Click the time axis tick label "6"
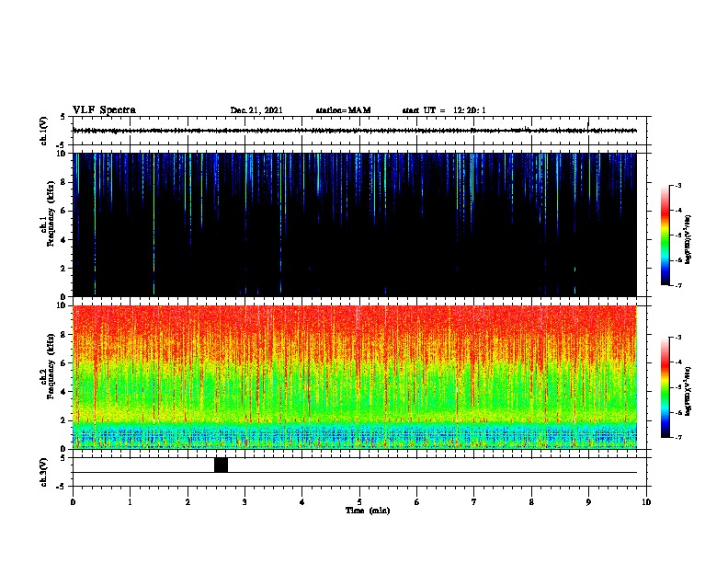Screen dimensions: 728x563 click(417, 502)
